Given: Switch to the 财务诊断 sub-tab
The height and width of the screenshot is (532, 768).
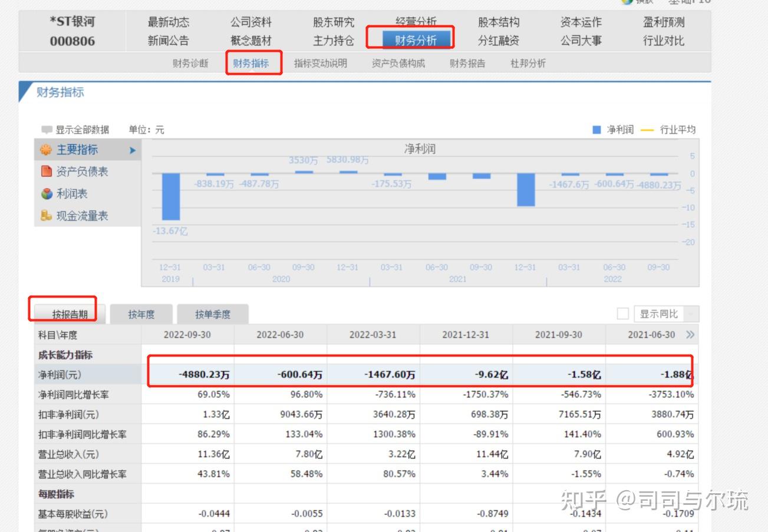Looking at the screenshot, I should [x=190, y=64].
